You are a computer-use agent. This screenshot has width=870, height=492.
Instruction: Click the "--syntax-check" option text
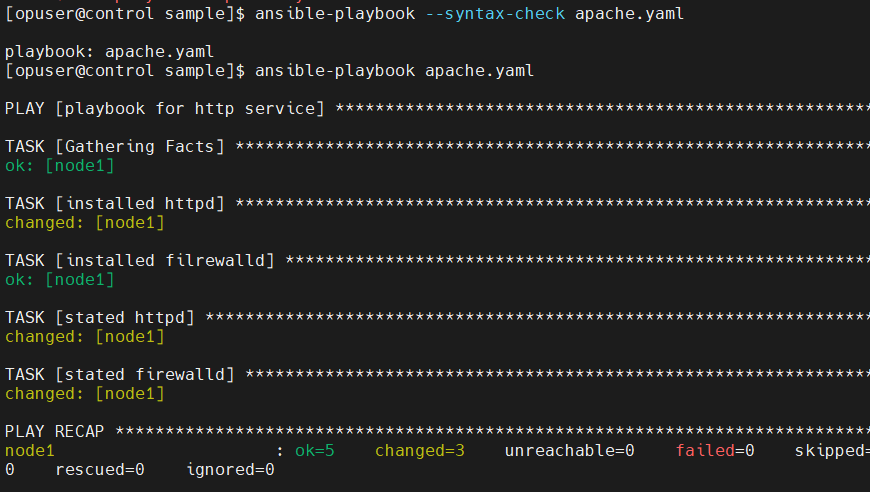click(x=495, y=14)
